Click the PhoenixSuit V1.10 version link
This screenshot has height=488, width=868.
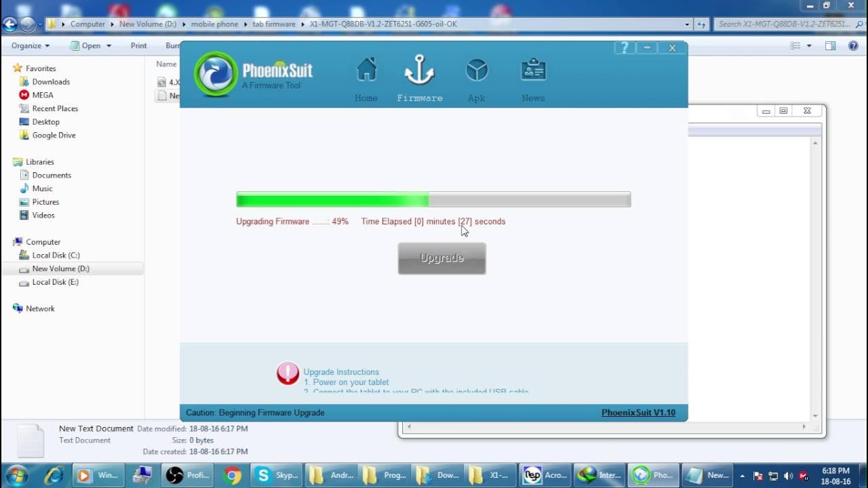(638, 412)
